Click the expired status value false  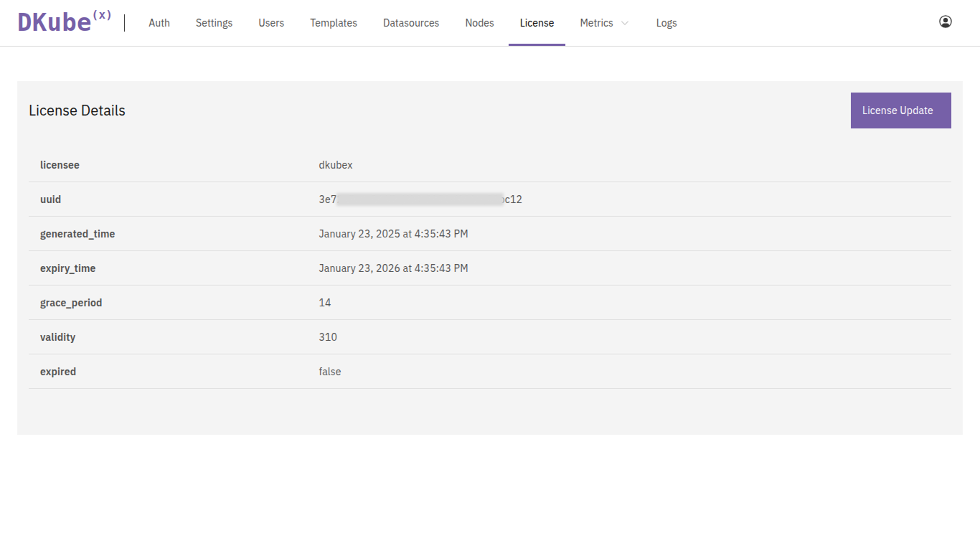(x=330, y=372)
